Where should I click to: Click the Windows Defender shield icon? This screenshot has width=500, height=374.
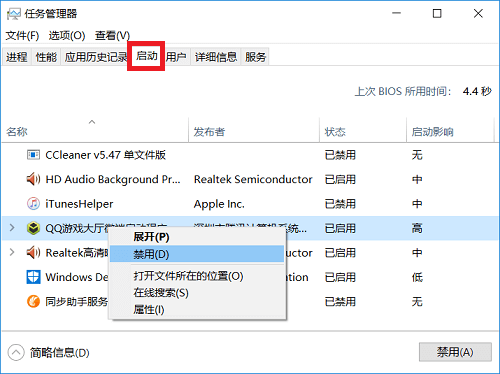tap(33, 277)
